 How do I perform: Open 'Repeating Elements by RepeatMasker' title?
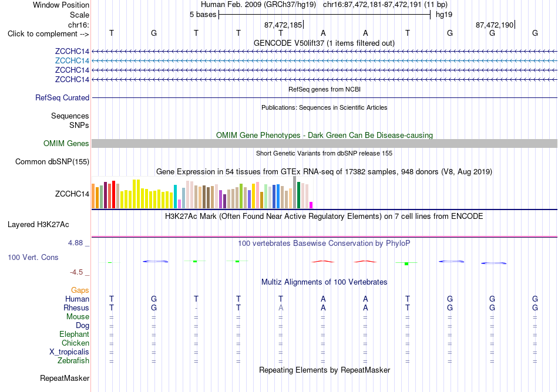(x=325, y=370)
